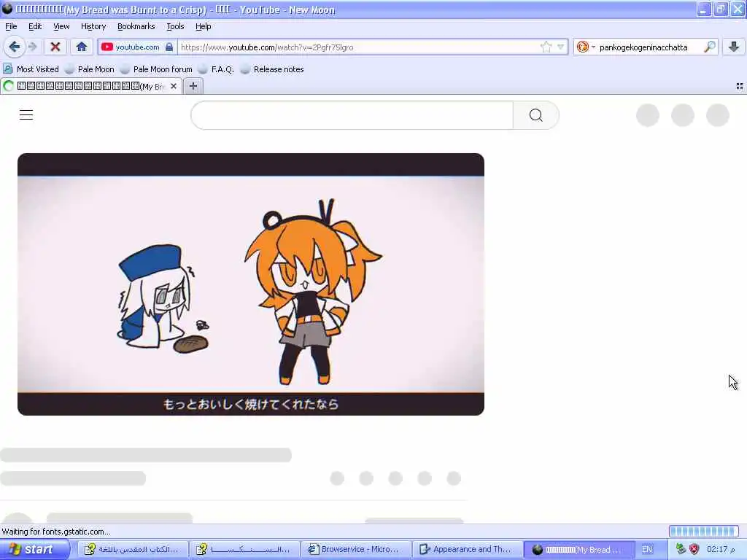Viewport: 747px width, 560px height.
Task: Restore down the New Moon browser window
Action: coord(720,9)
